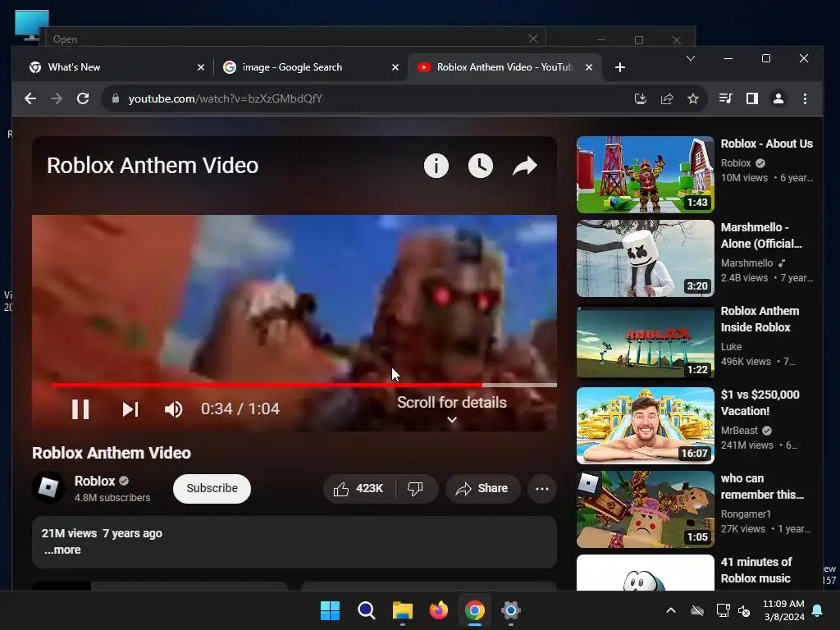
Task: Click 'Roblox - About Us' title link
Action: (x=767, y=144)
